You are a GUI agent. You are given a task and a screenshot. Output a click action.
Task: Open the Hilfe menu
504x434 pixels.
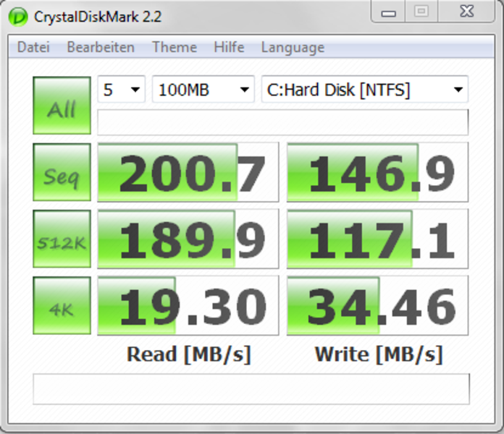tap(229, 47)
